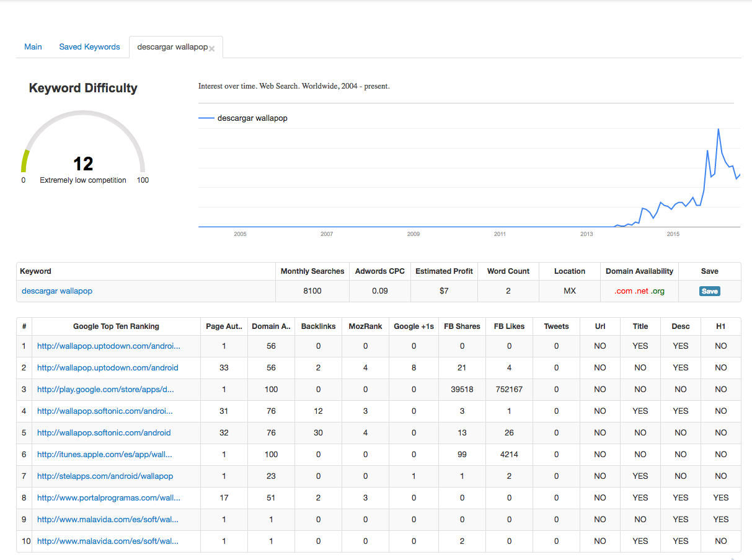Viewport: 752px width, 560px height.
Task: Click the MX location value
Action: pyautogui.click(x=570, y=291)
